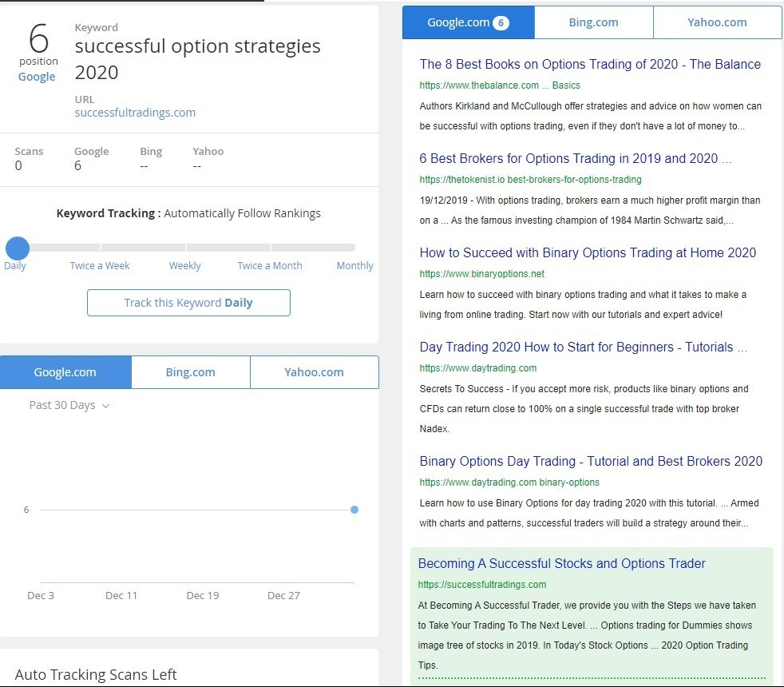Open Past 30 Days range dropdown
784x687 pixels.
[x=69, y=405]
